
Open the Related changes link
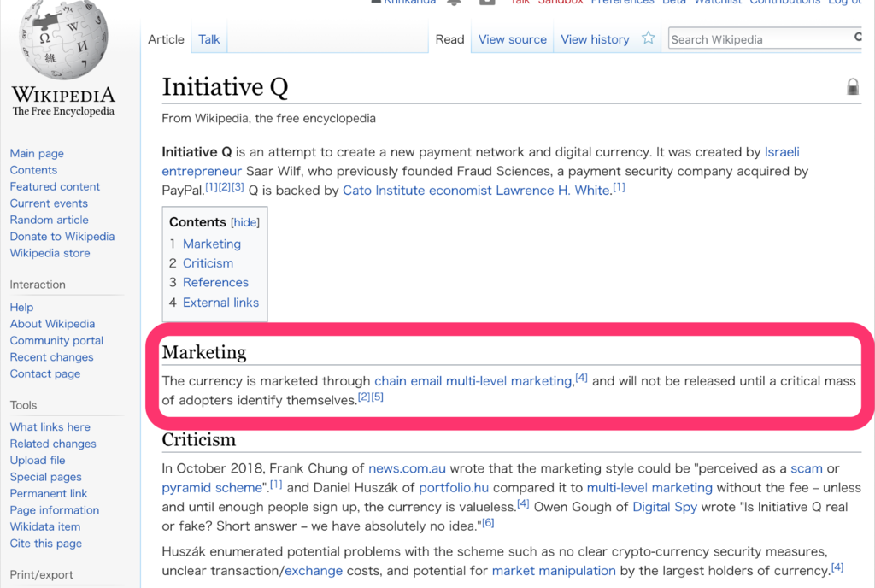coord(53,444)
